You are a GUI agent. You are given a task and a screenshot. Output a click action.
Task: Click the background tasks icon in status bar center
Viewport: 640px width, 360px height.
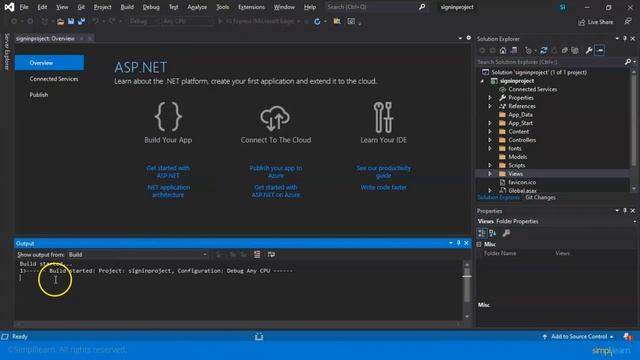click(x=259, y=336)
